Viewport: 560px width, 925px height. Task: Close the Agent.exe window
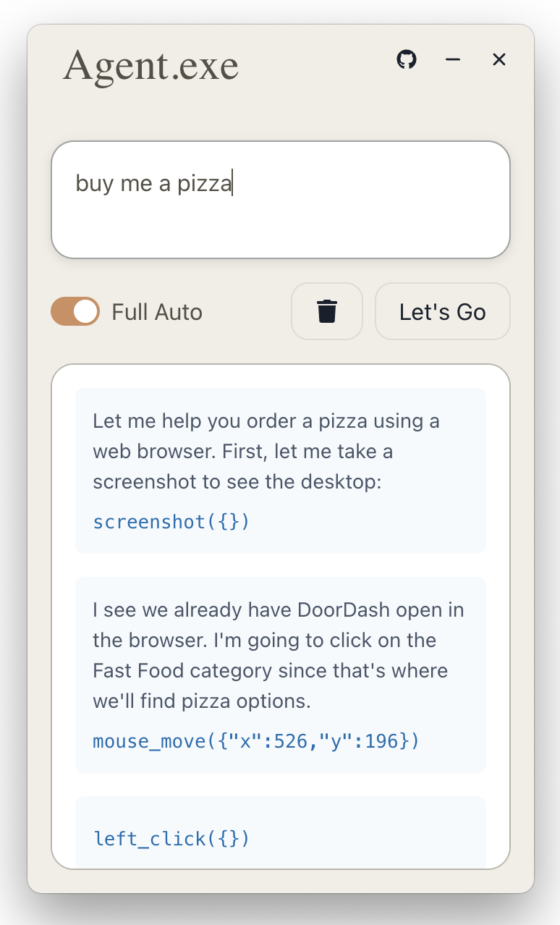click(x=499, y=59)
